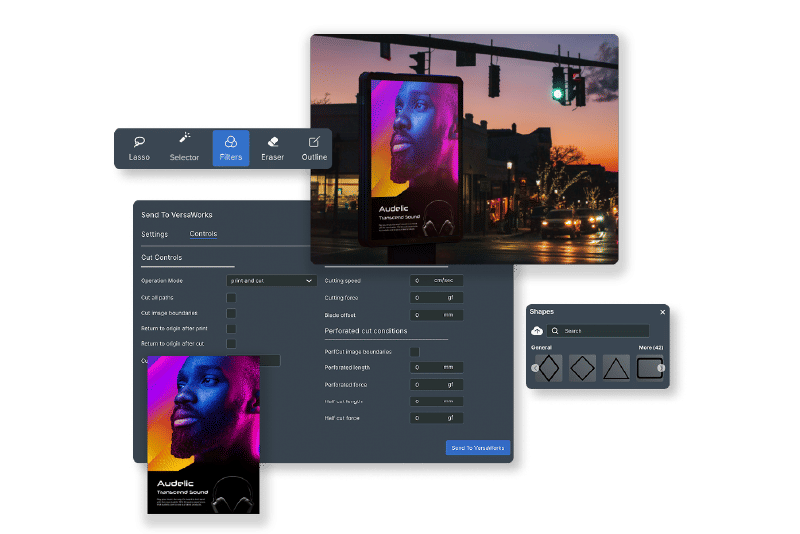
Task: Check PerfCut image boundaries option
Action: pos(415,352)
